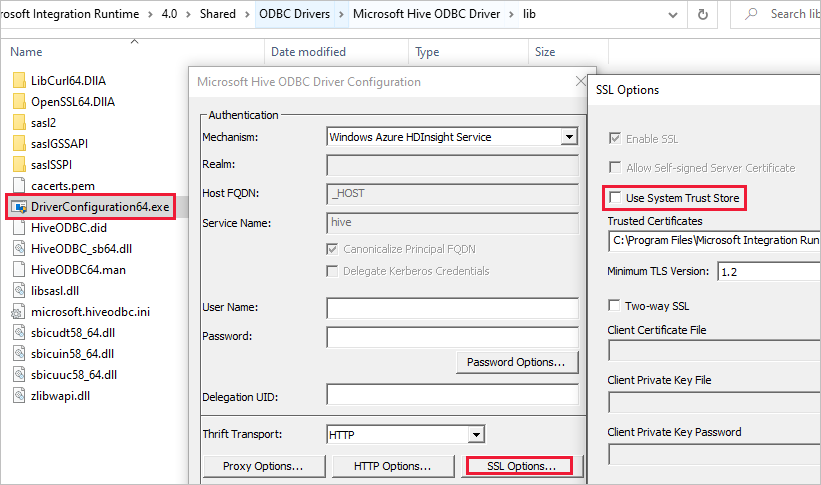Navigate to the Shared breadcrumb

(x=218, y=14)
